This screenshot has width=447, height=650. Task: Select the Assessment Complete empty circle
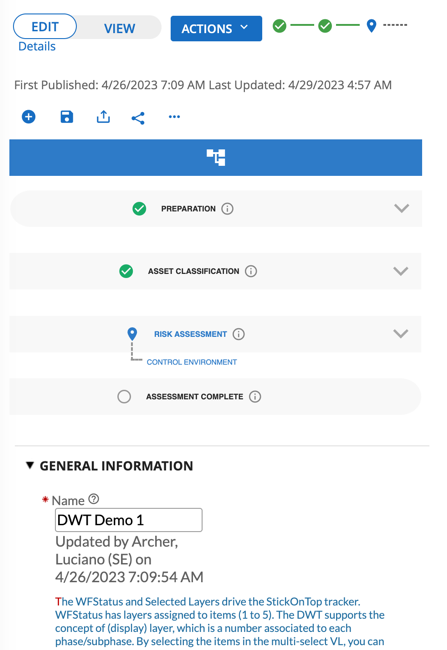click(x=124, y=397)
